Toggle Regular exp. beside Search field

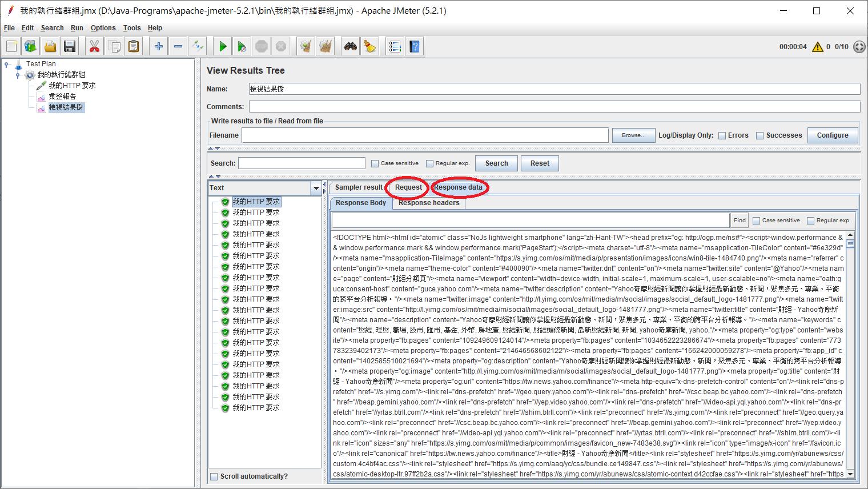(x=429, y=163)
